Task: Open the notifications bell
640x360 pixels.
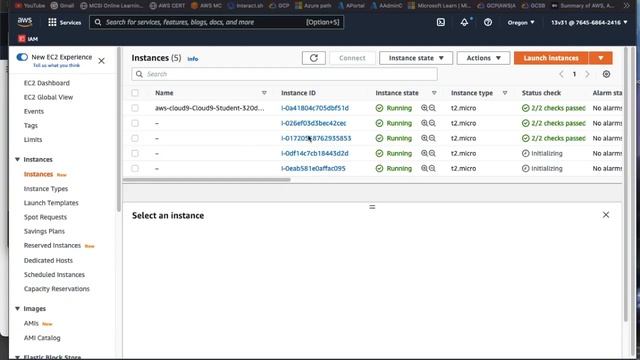Action: (464, 22)
